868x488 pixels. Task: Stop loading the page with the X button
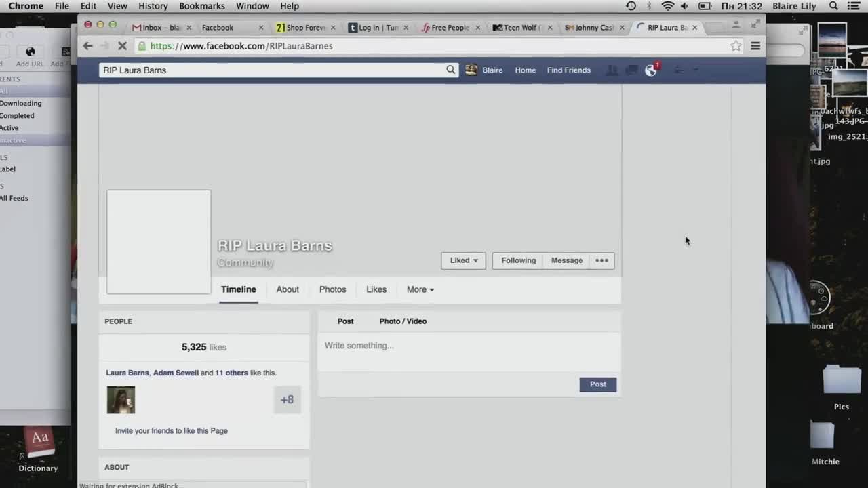coord(122,46)
